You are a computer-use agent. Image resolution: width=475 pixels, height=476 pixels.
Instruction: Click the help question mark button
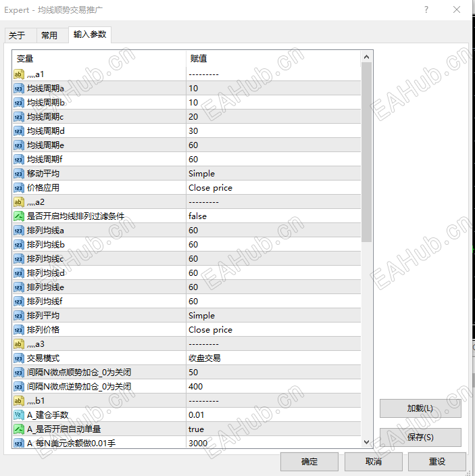(x=426, y=9)
